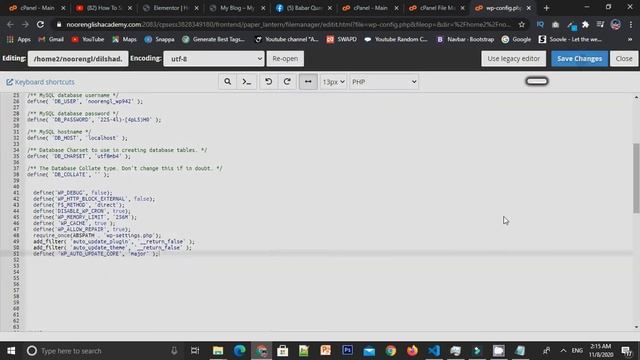Open the Windows Start menu
Screen dimensions: 640x360
tap(11, 351)
